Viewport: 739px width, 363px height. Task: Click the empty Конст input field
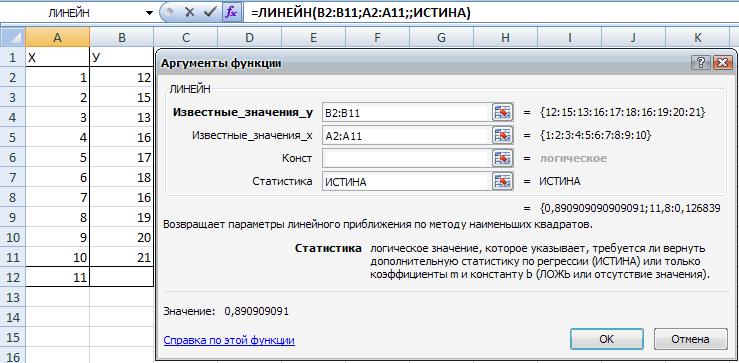(406, 158)
